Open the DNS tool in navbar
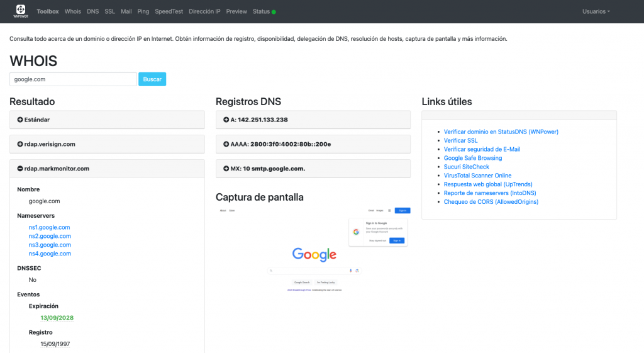The image size is (644, 353). point(93,11)
